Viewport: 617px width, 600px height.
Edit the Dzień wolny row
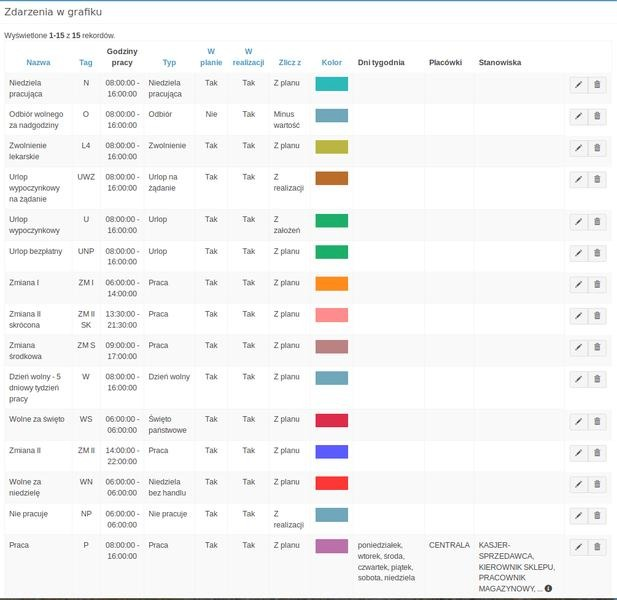(x=578, y=379)
